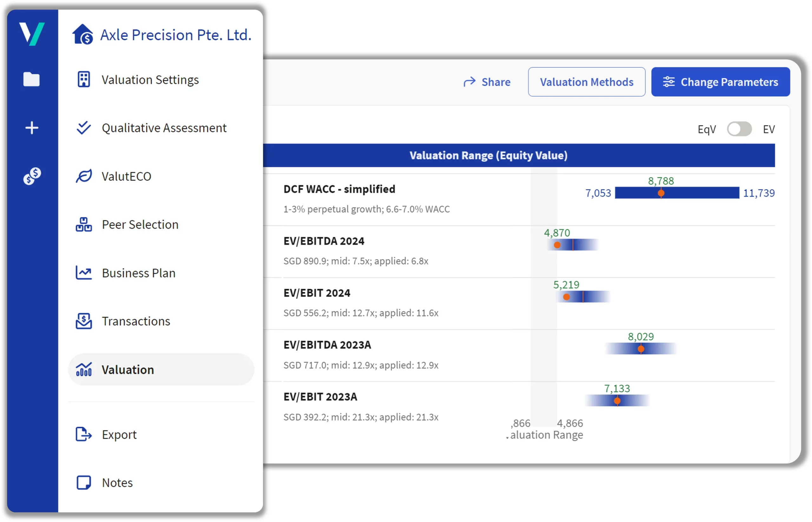Open the Notes page icon

pyautogui.click(x=83, y=482)
